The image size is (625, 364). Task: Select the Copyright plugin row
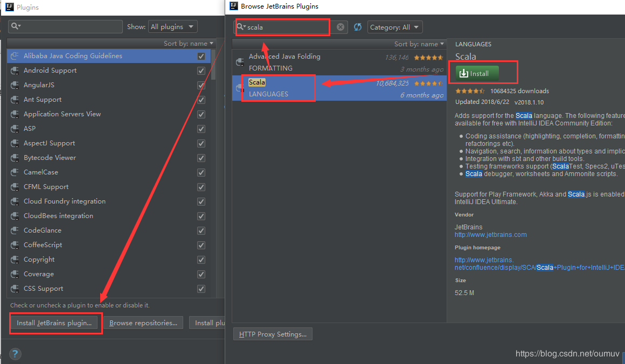tap(109, 259)
